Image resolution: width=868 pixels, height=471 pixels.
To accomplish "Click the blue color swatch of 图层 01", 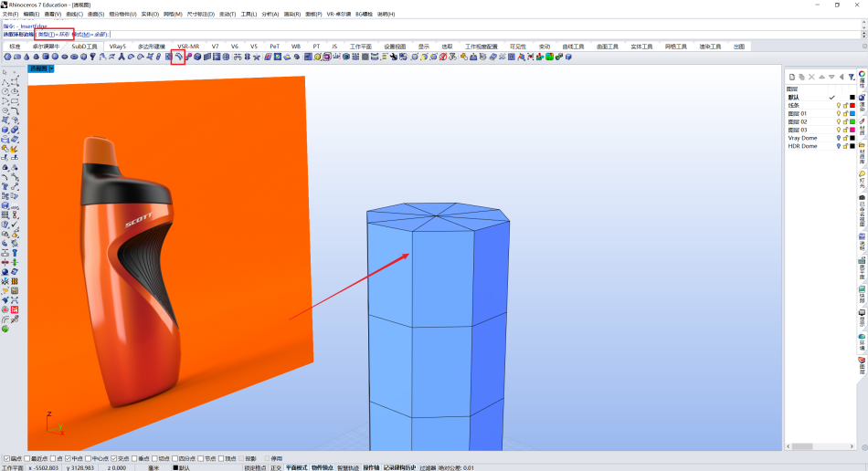I will point(852,113).
